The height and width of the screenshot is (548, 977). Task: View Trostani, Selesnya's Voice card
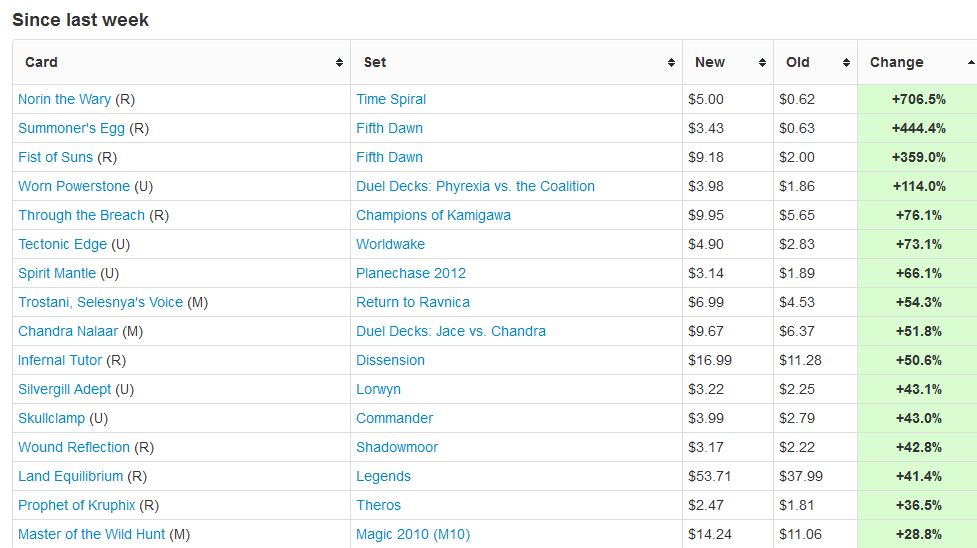point(100,302)
